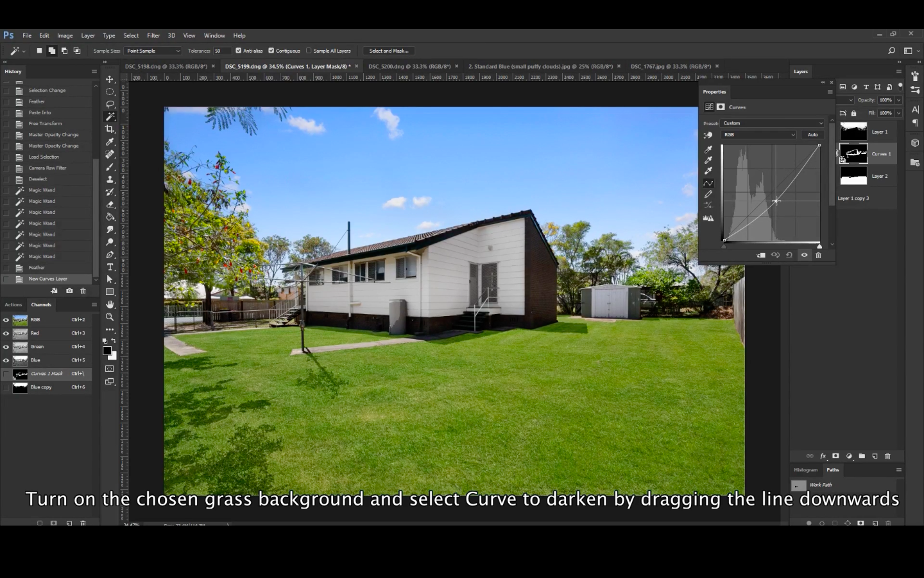Select the Eraser tool
Viewport: 924px width, 578px height.
(110, 204)
